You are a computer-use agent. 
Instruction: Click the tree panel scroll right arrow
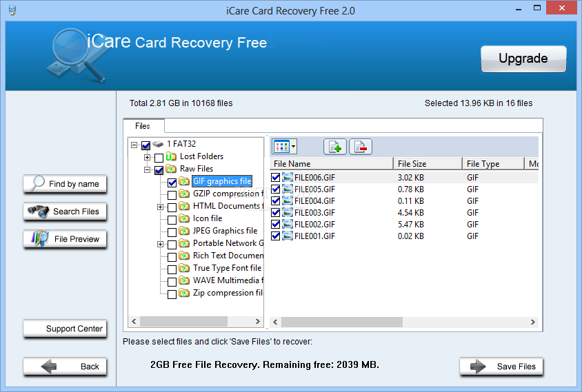pyautogui.click(x=258, y=321)
